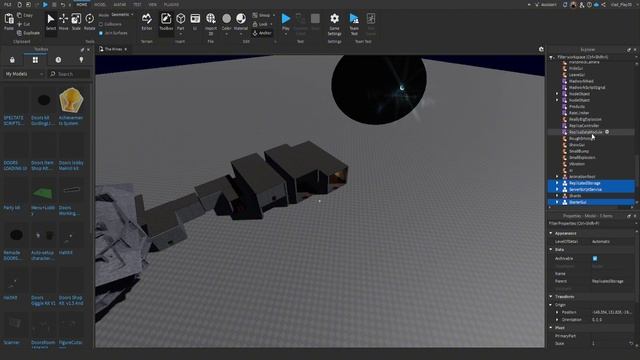Open Toolbox Inventory grid tab icon

[36, 60]
